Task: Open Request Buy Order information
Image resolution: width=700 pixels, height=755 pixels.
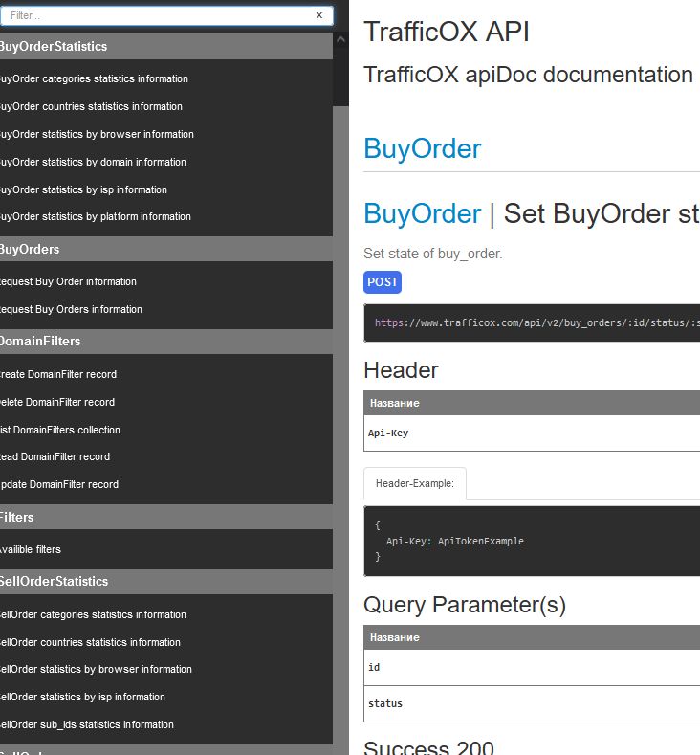Action: [68, 282]
